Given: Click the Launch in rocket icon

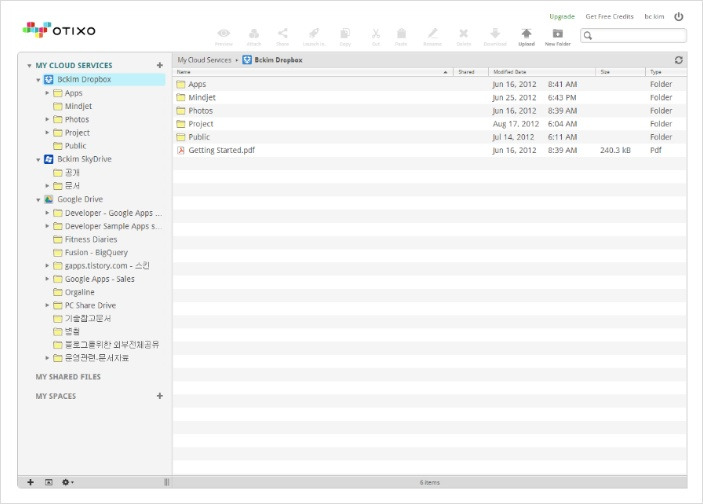Looking at the screenshot, I should coord(314,33).
